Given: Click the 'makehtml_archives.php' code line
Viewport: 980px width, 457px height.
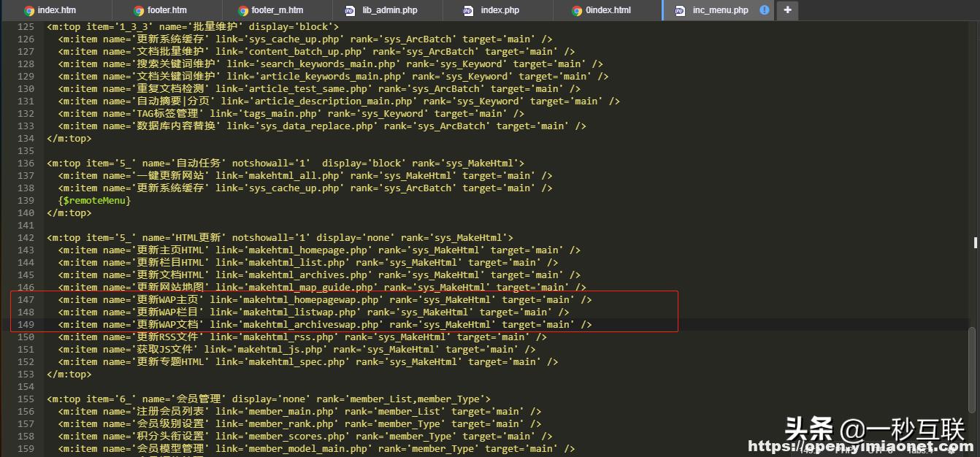Looking at the screenshot, I should (x=319, y=274).
